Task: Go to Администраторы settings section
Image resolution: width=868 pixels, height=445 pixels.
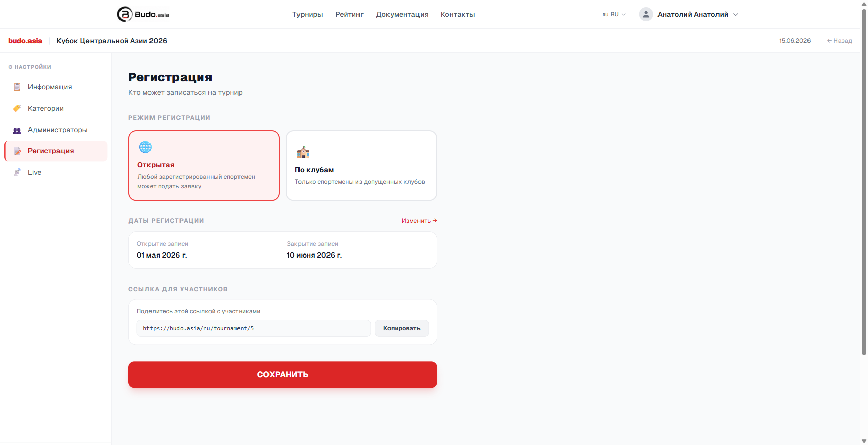Action: (x=56, y=130)
